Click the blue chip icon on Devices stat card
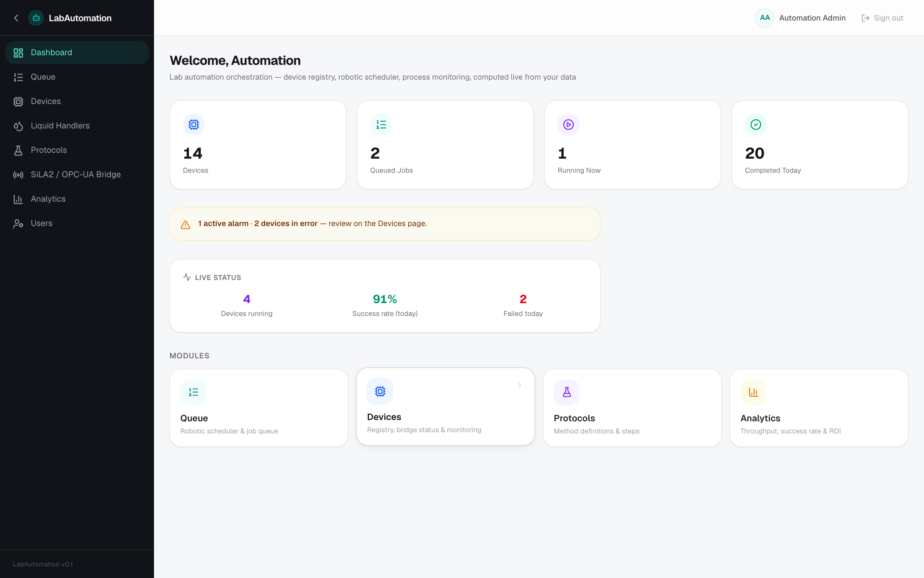The image size is (924, 578). coord(193,125)
